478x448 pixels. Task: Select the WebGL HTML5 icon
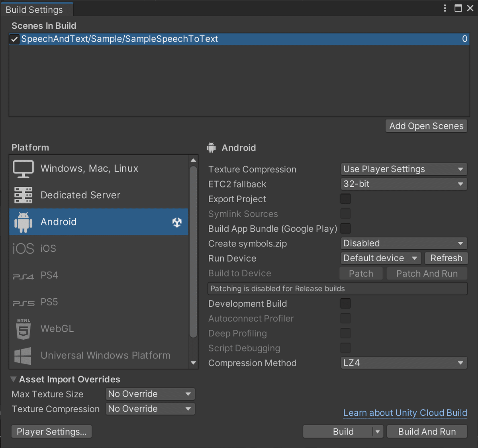coord(24,329)
